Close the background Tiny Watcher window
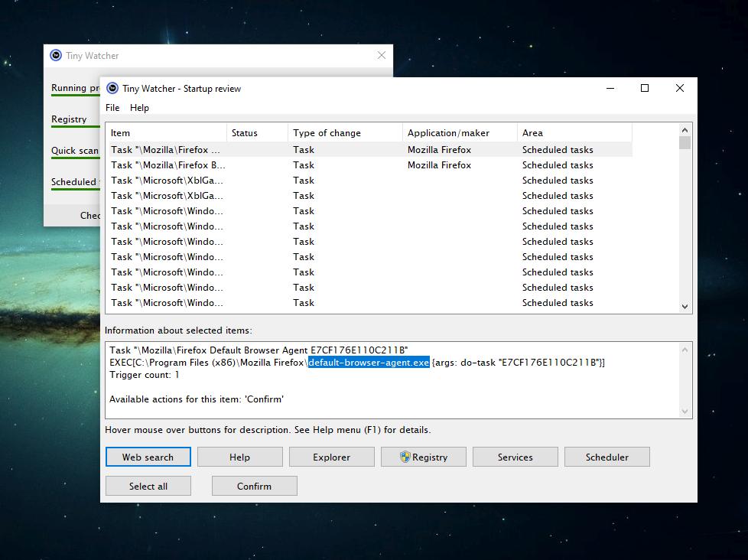This screenshot has height=560, width=748. click(x=382, y=55)
